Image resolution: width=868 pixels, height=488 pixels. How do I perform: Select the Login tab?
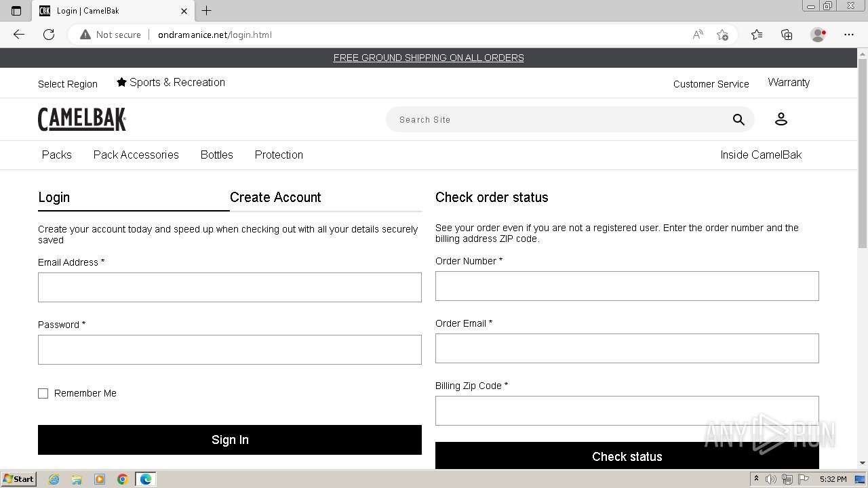[x=54, y=197]
